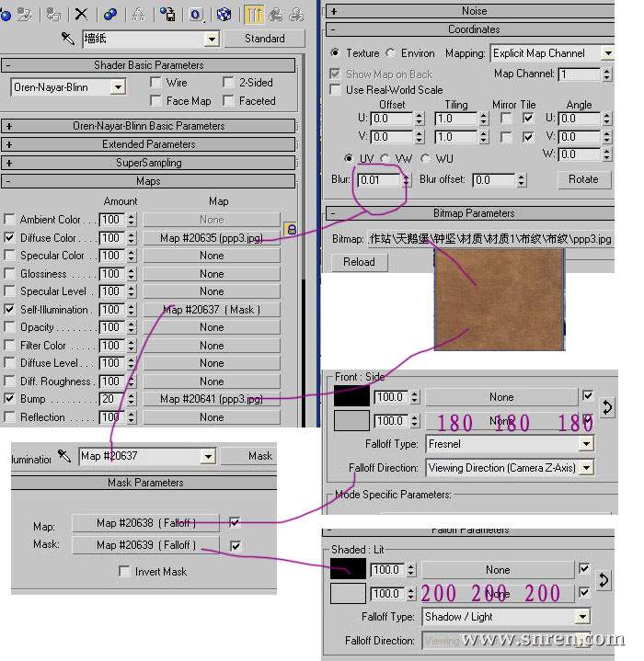
Task: Uncheck the Bump map checkbox
Action: coord(10,399)
